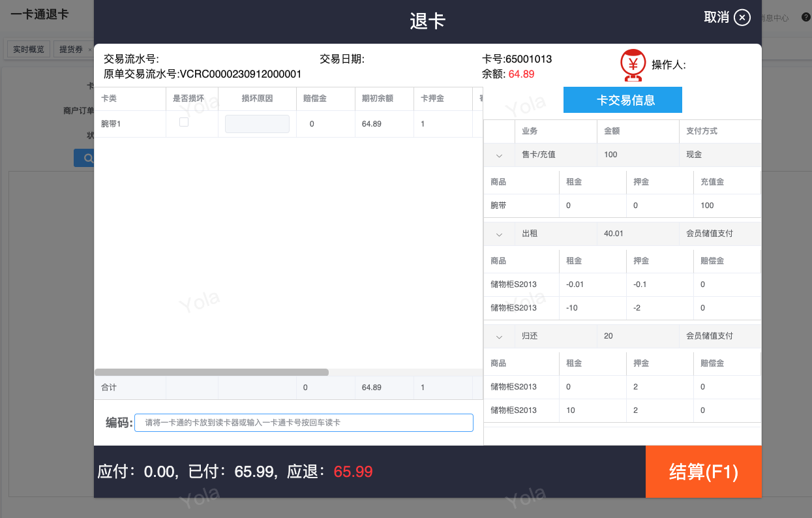Collapse the 出租 transaction row
The image size is (812, 518).
click(x=499, y=234)
